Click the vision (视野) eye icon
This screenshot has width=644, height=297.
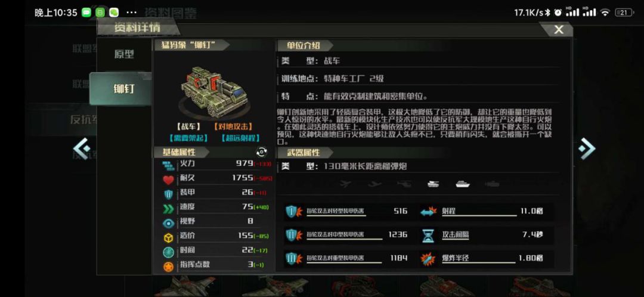tap(168, 223)
